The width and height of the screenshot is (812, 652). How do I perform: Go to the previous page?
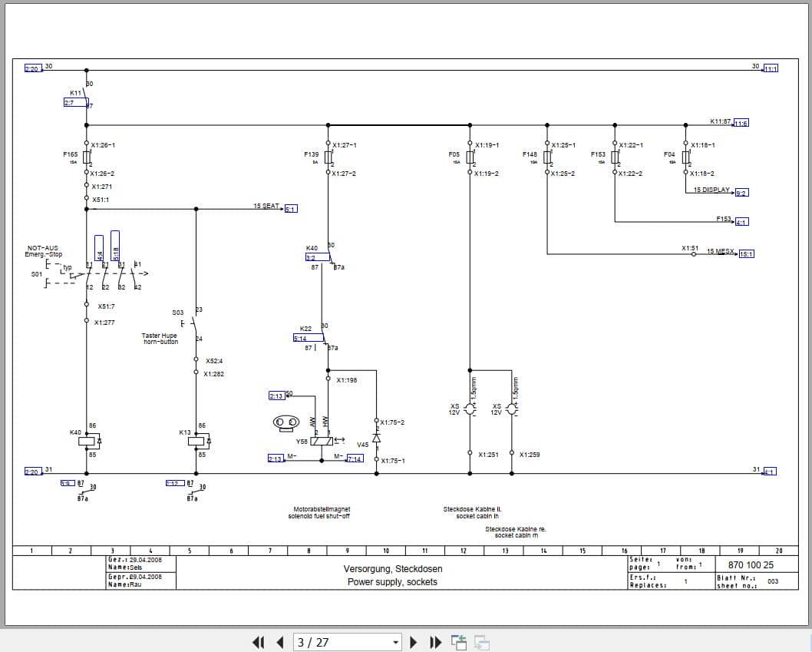[x=279, y=642]
